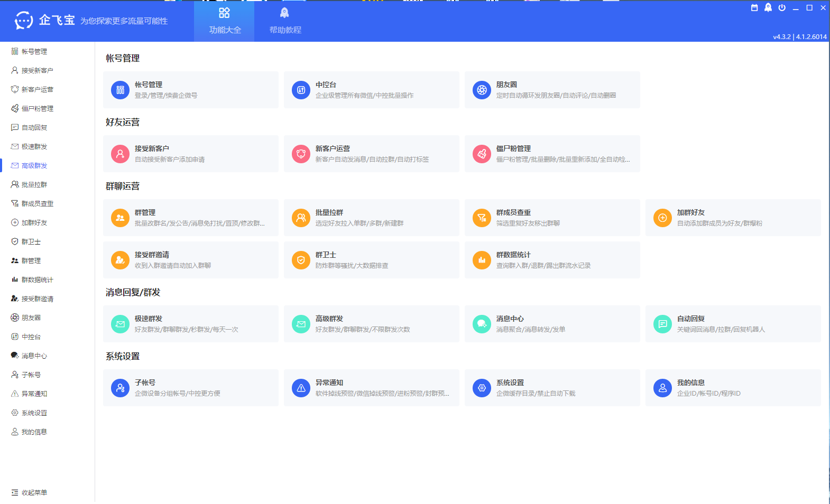The width and height of the screenshot is (830, 504).
Task: Click the 中控台 card icon
Action: (301, 90)
